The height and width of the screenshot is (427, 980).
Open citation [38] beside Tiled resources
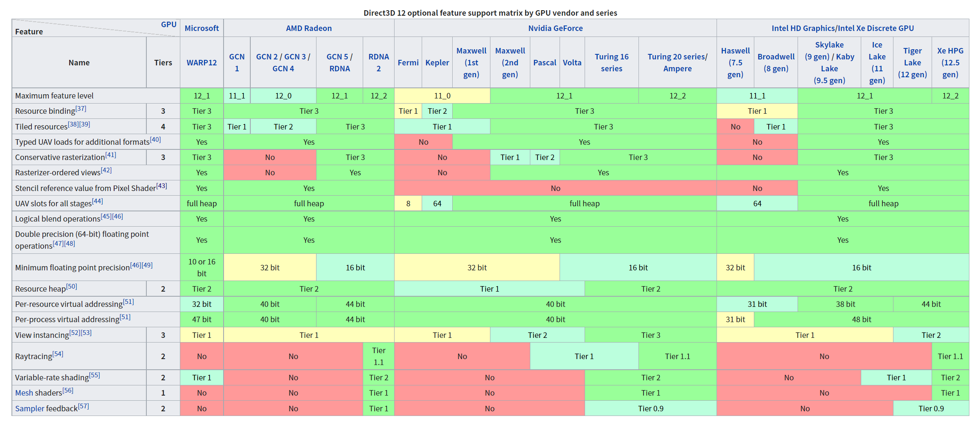point(73,124)
